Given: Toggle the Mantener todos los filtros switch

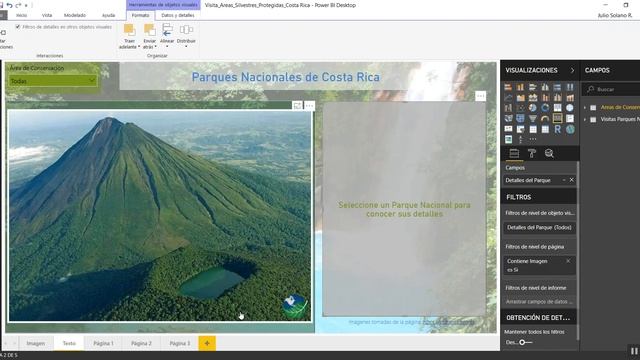Looking at the screenshot, I should click(525, 342).
